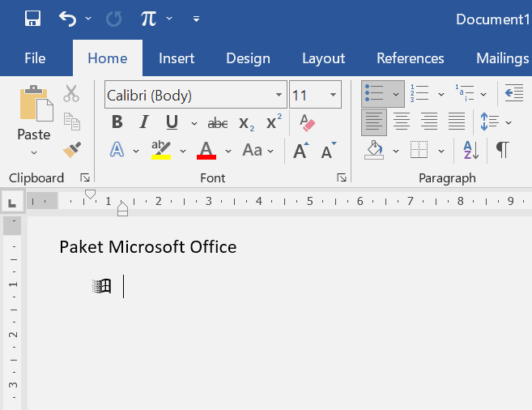Image resolution: width=532 pixels, height=410 pixels.
Task: Click Clear All Formatting eraser icon
Action: pos(307,123)
